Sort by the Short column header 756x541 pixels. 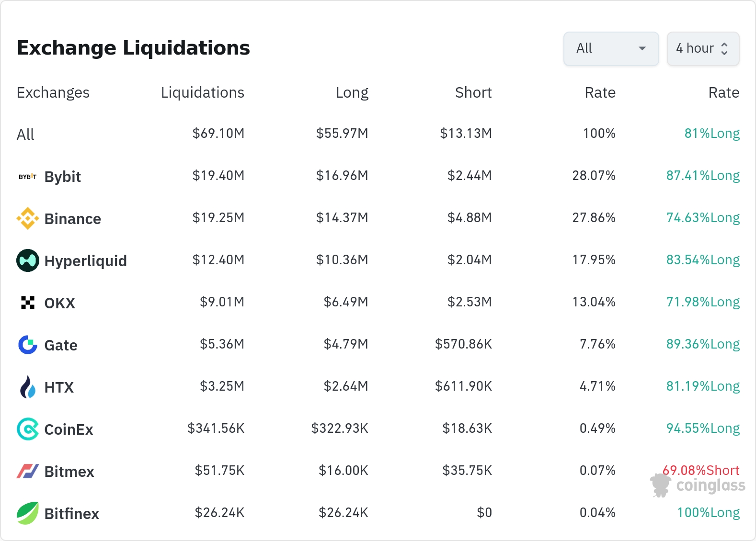[473, 92]
